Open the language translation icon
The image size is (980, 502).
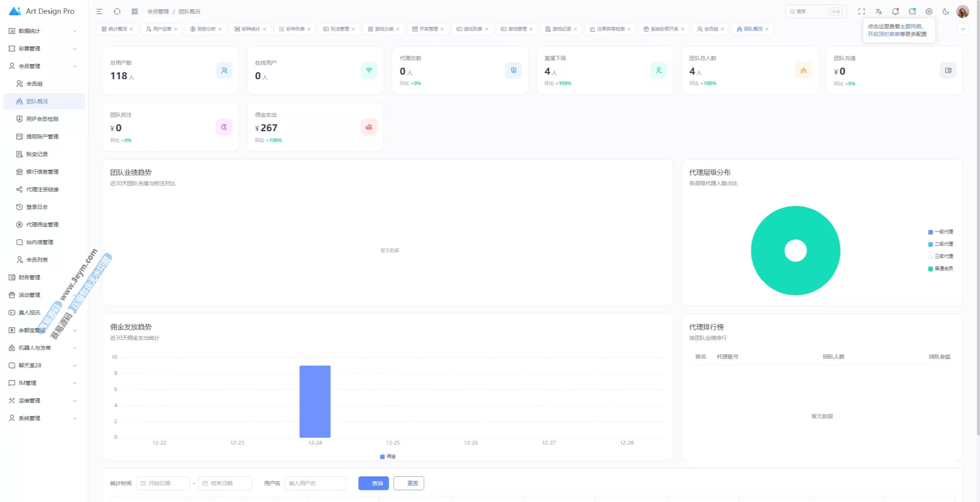(879, 11)
